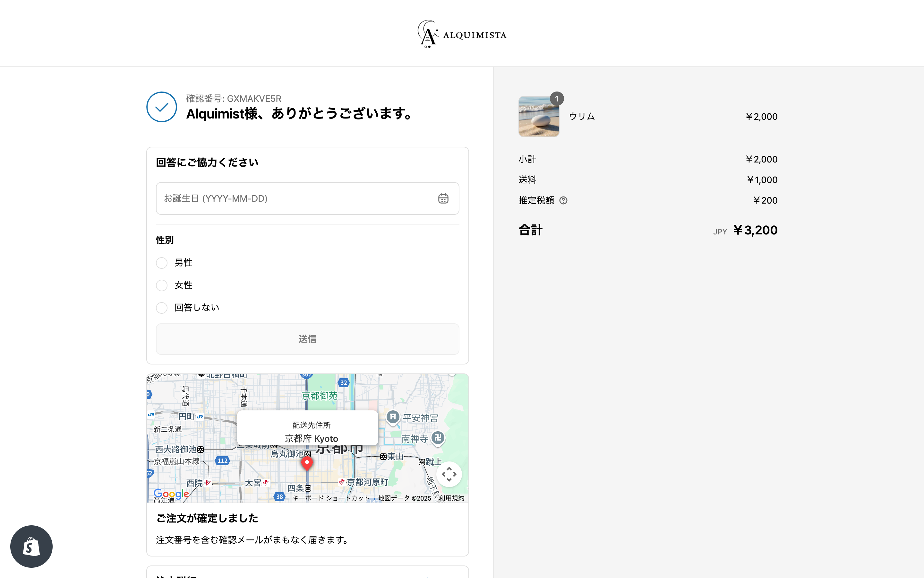924x578 pixels.
Task: Click the red map location pin
Action: click(x=307, y=463)
